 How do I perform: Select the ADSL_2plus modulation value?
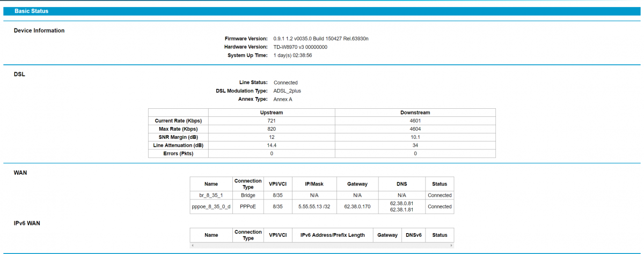[287, 91]
